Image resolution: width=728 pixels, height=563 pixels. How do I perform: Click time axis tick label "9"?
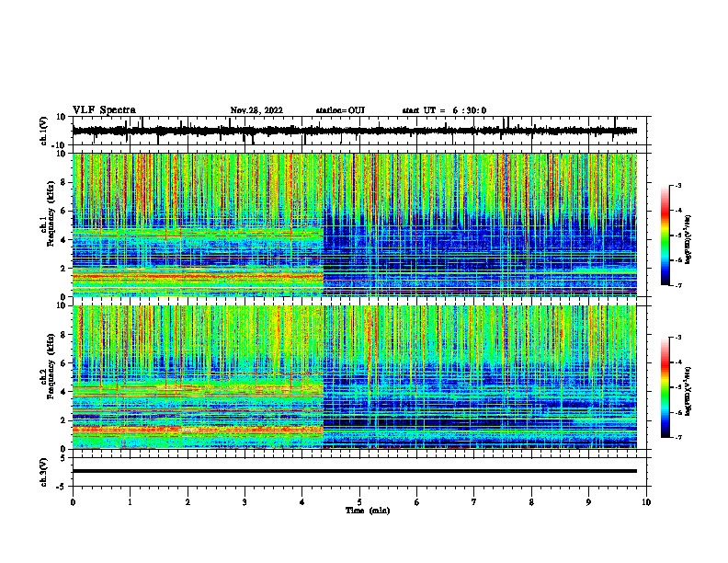[588, 502]
